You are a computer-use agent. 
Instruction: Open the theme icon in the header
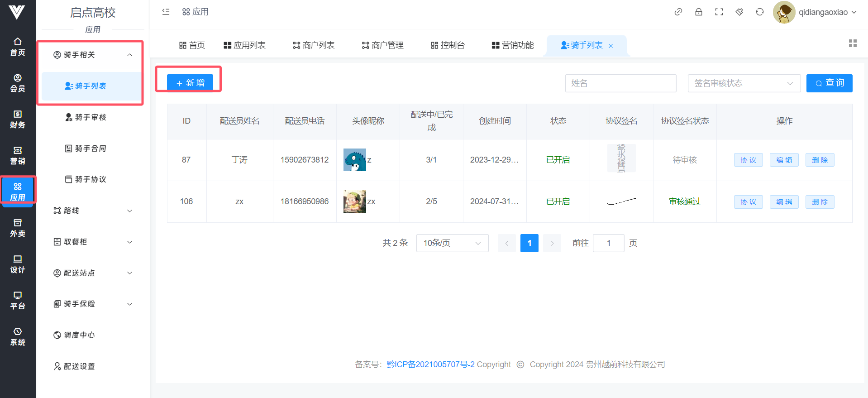pyautogui.click(x=739, y=12)
